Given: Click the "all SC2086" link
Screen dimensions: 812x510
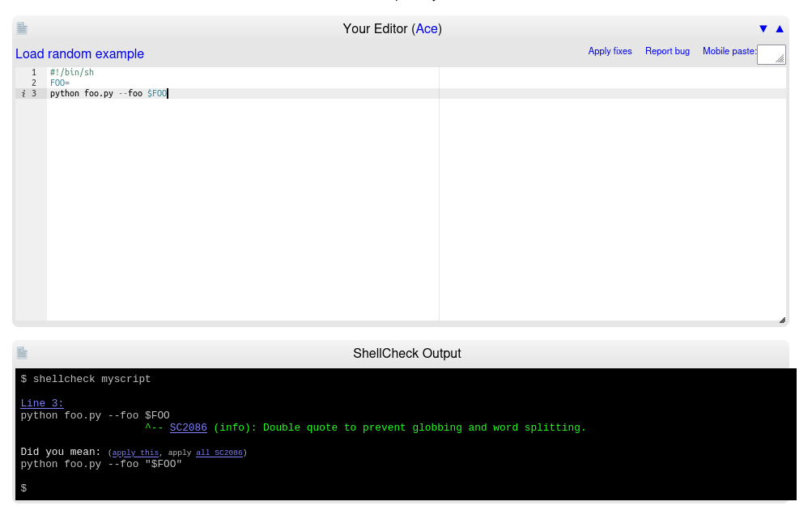Looking at the screenshot, I should (219, 453).
